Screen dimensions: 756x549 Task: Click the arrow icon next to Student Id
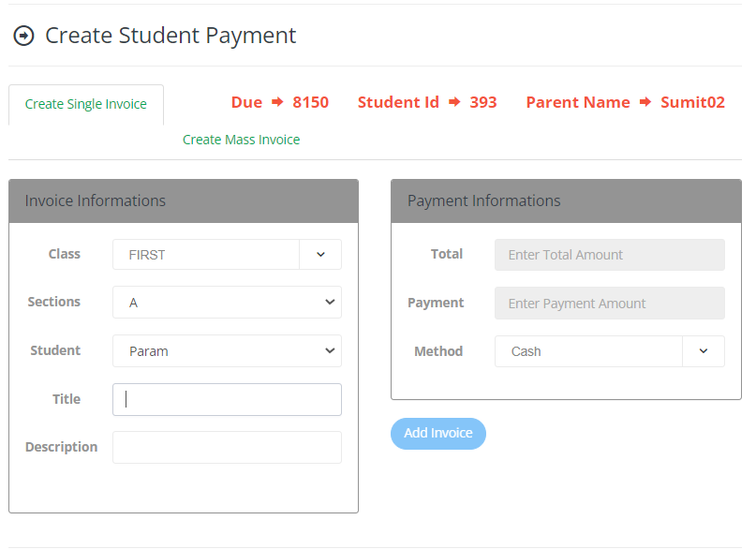click(457, 102)
